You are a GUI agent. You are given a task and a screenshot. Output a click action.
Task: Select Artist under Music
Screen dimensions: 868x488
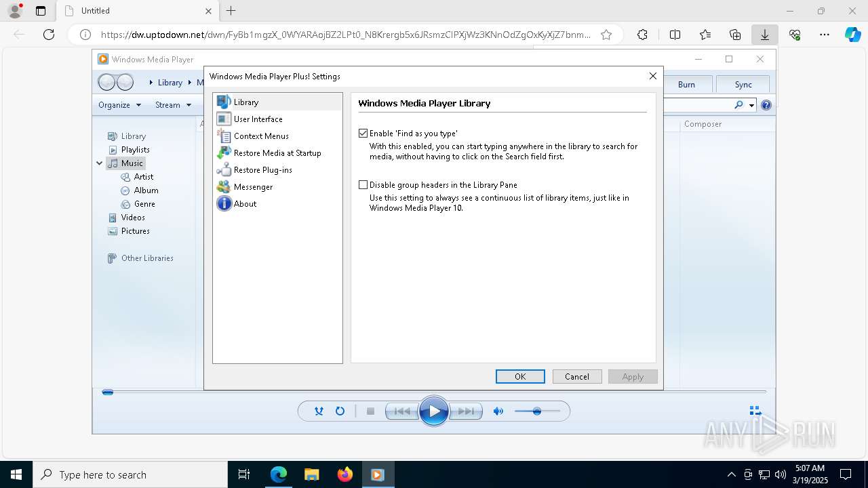(144, 177)
